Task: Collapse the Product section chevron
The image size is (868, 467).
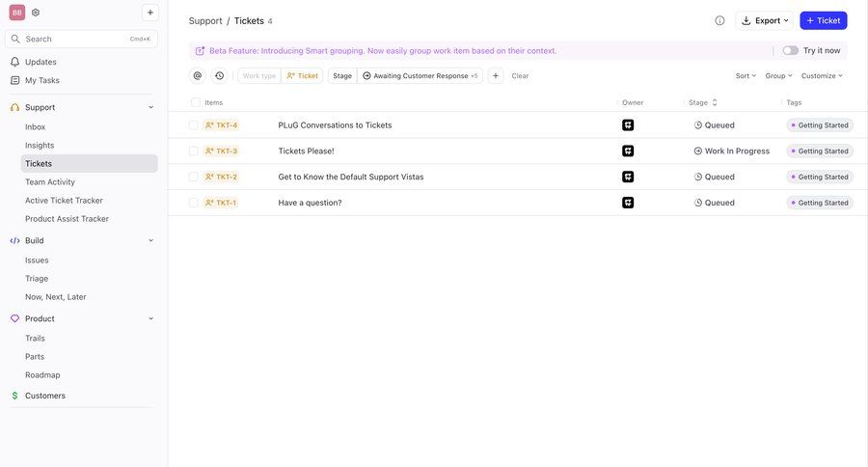Action: click(x=150, y=318)
